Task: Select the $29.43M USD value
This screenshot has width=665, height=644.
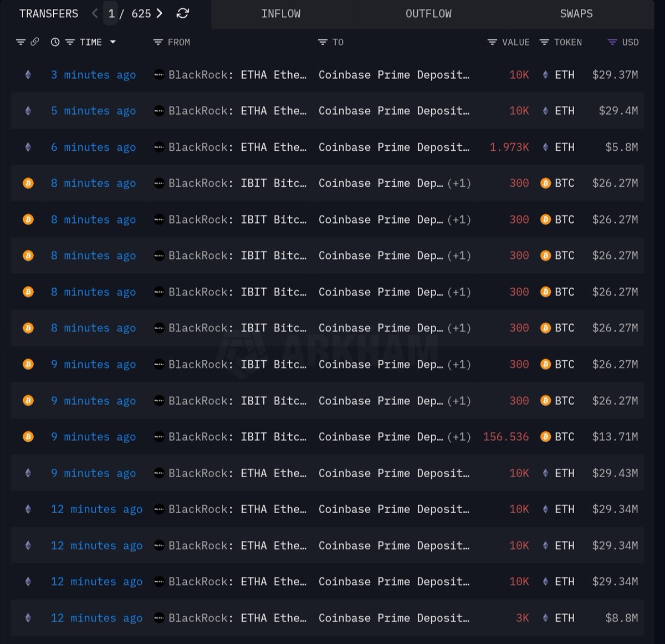Action: [615, 473]
